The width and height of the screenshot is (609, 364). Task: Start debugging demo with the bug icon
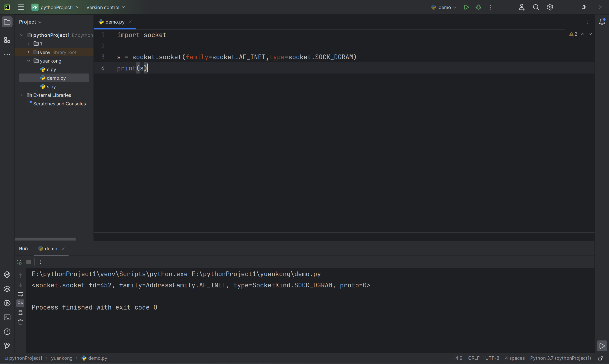[478, 7]
